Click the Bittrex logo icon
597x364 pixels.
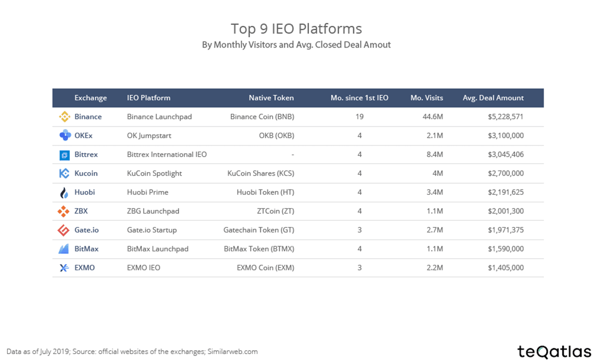tap(65, 155)
